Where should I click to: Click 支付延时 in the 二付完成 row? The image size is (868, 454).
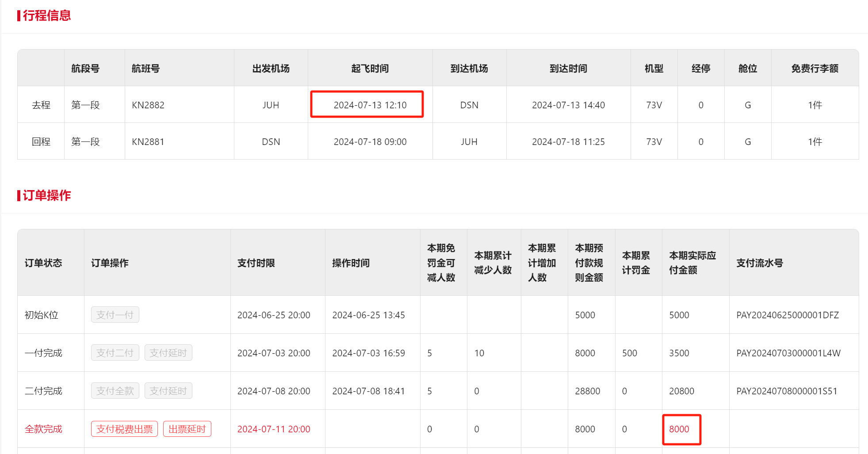(168, 391)
